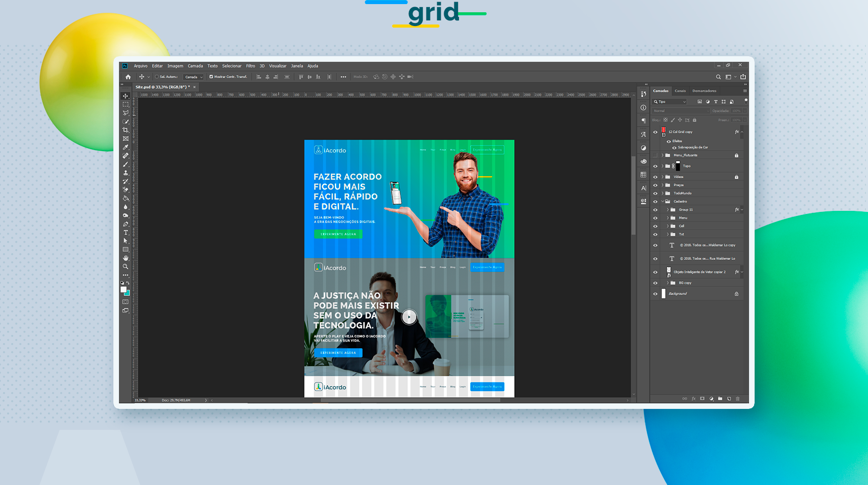The image size is (868, 485).
Task: Select the Pen tool
Action: tap(126, 224)
